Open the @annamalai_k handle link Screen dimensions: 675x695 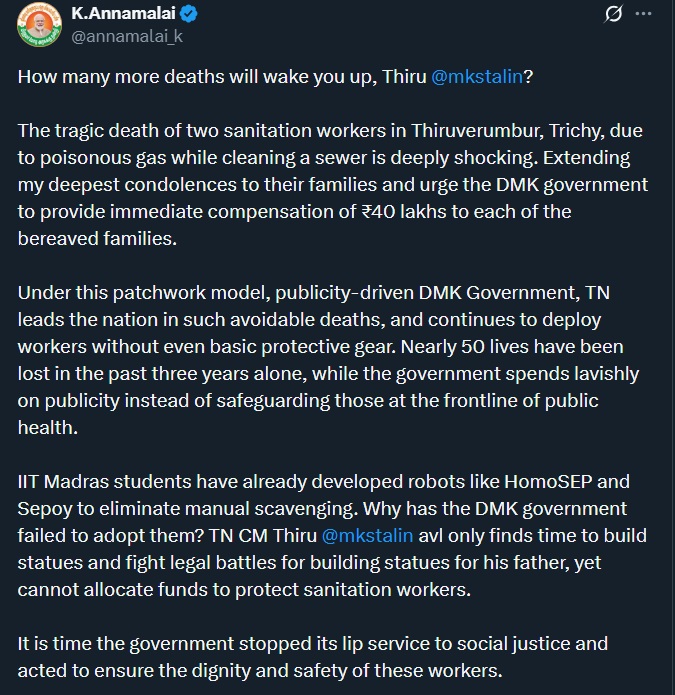tap(128, 37)
